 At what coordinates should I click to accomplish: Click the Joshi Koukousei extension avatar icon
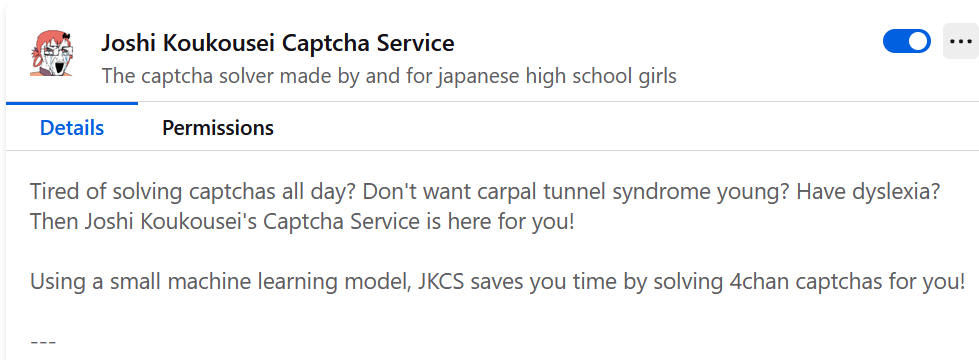click(52, 54)
